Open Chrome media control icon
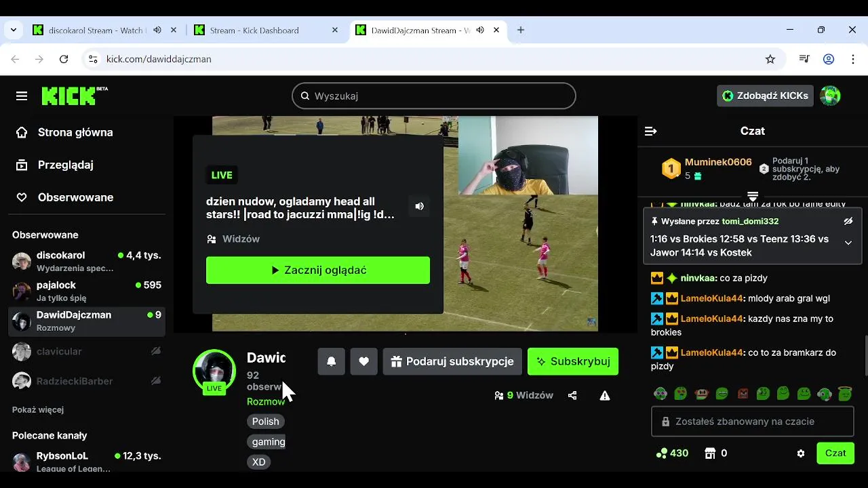The width and height of the screenshot is (868, 488). tap(804, 59)
